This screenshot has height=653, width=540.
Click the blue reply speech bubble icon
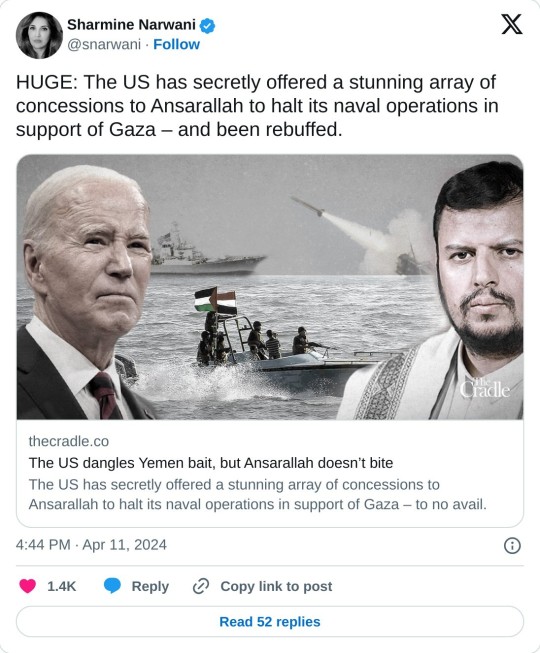[x=112, y=586]
